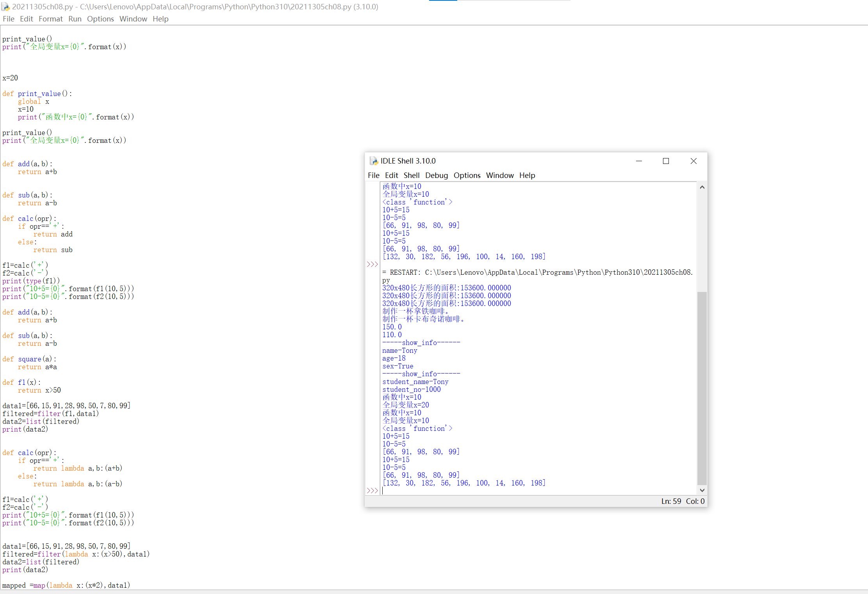Open the IDLE Shell Window menu
This screenshot has width=868, height=594.
point(499,175)
